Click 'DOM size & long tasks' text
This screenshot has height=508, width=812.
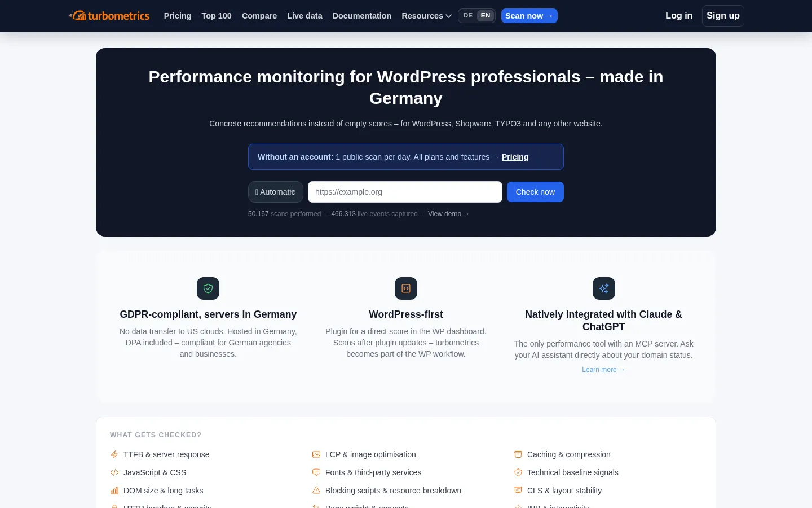pyautogui.click(x=164, y=491)
